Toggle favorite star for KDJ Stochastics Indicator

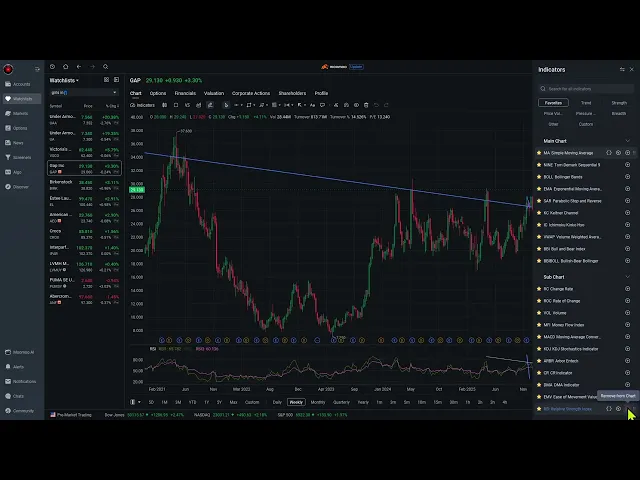tap(539, 349)
